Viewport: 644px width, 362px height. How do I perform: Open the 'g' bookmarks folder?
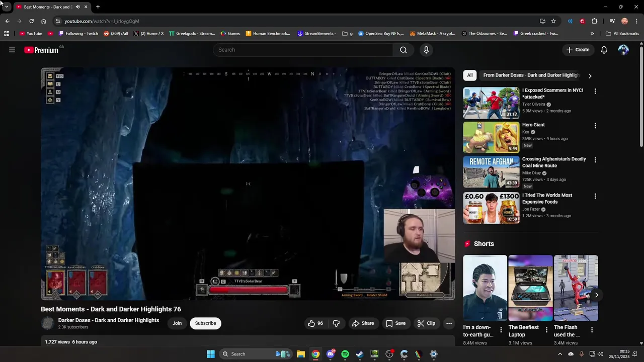point(347,34)
